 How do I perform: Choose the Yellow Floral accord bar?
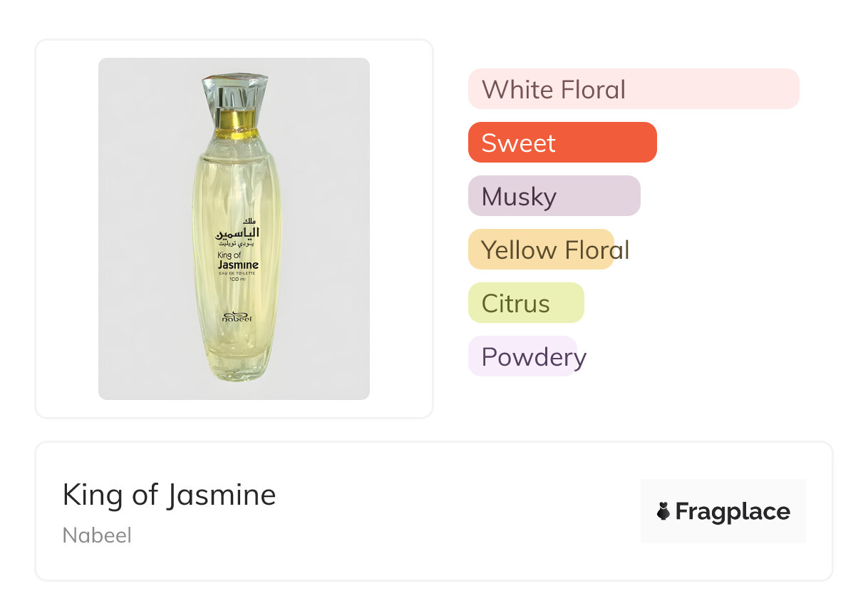pos(541,250)
